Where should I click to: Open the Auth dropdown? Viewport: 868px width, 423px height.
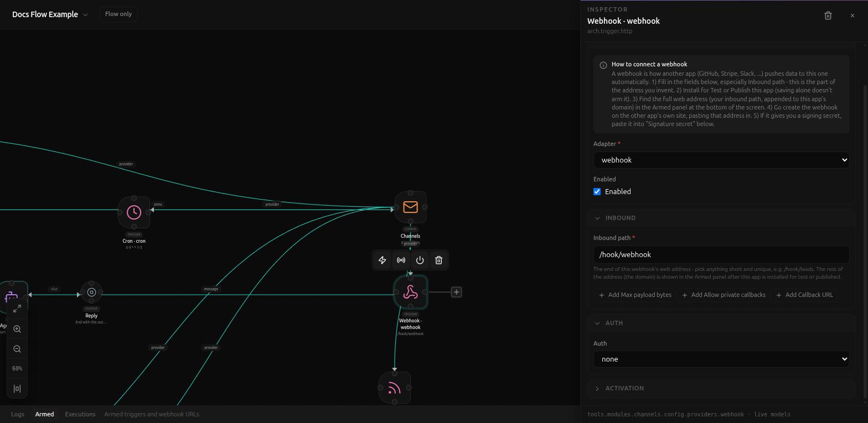[721, 359]
